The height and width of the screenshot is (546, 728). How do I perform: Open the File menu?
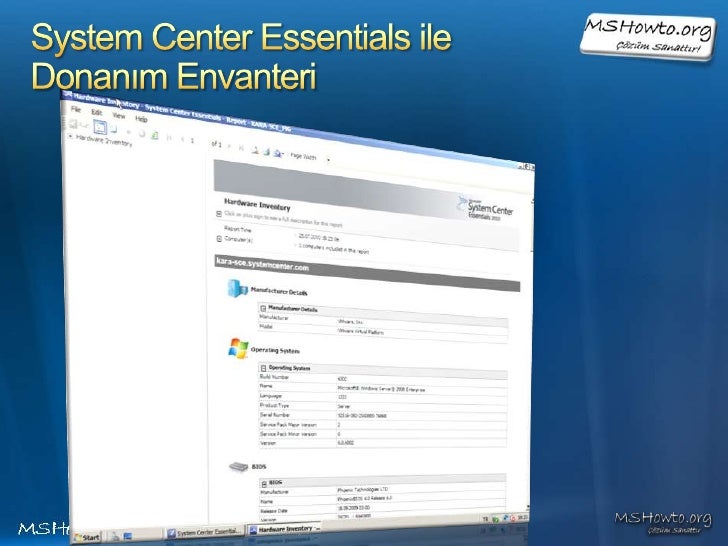pyautogui.click(x=76, y=109)
